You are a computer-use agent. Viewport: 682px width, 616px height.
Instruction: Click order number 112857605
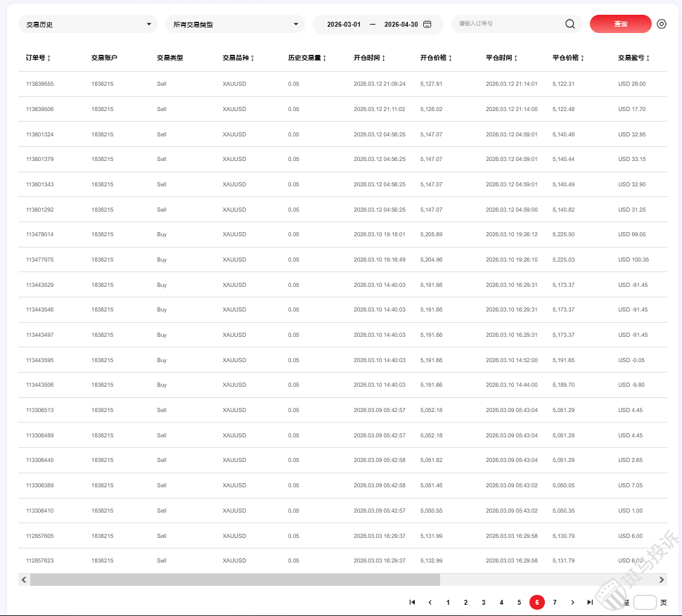39,536
